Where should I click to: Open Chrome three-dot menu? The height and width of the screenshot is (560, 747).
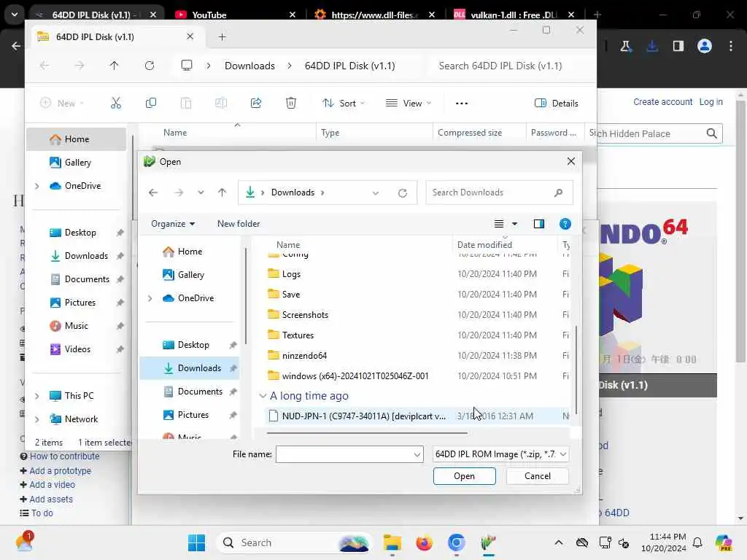pos(731,46)
